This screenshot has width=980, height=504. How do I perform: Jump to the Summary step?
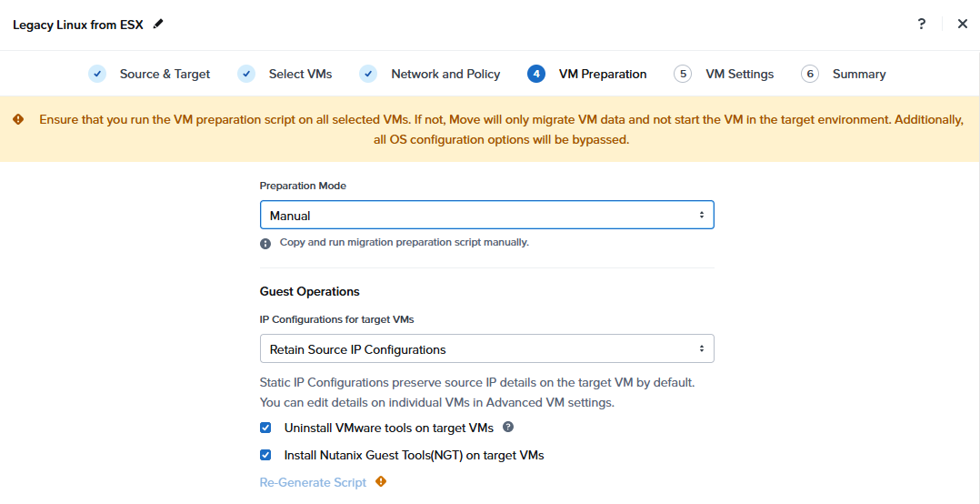tap(858, 74)
